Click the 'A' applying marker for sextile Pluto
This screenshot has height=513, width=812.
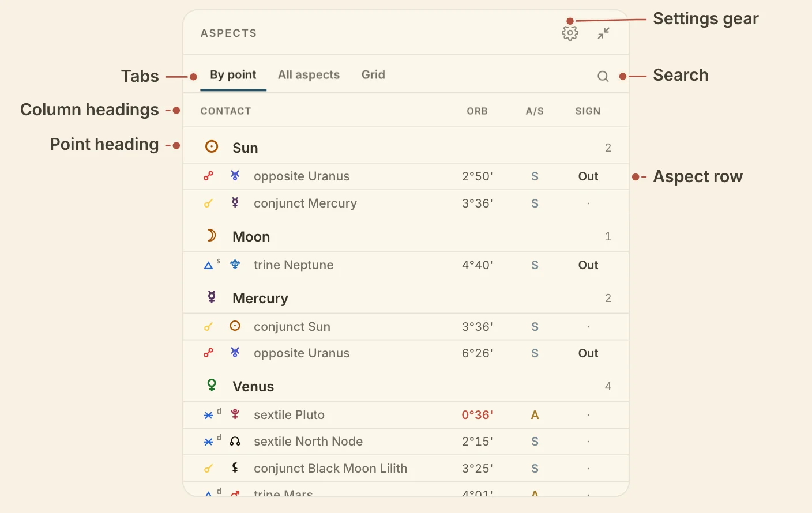pos(535,415)
